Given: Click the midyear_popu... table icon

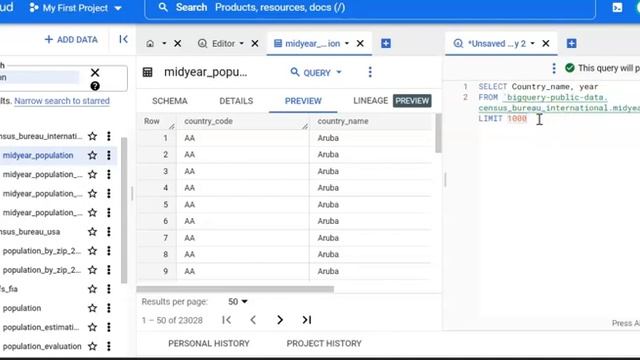Looking at the screenshot, I should click(147, 72).
